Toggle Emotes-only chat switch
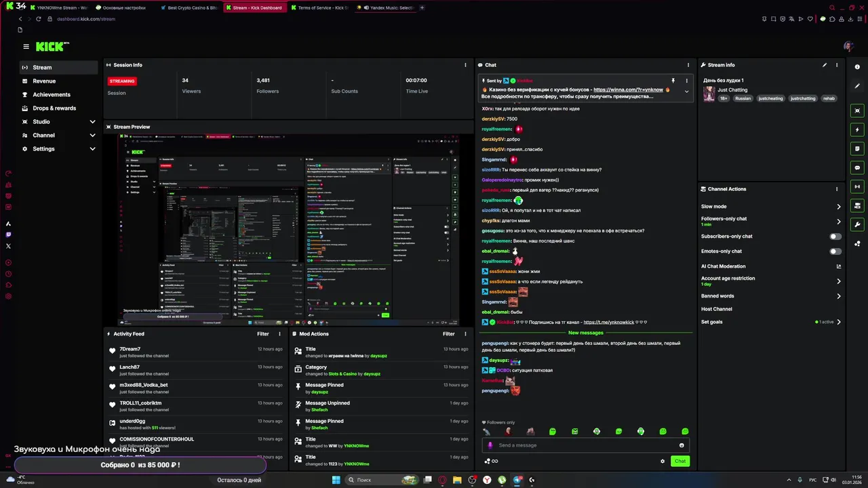Viewport: 868px width, 488px height. (835, 251)
